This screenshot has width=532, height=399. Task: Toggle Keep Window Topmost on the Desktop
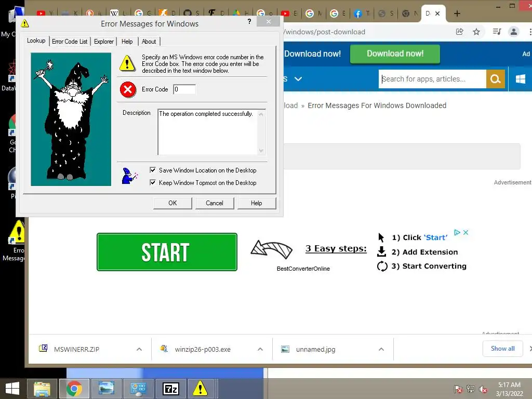(203, 183)
